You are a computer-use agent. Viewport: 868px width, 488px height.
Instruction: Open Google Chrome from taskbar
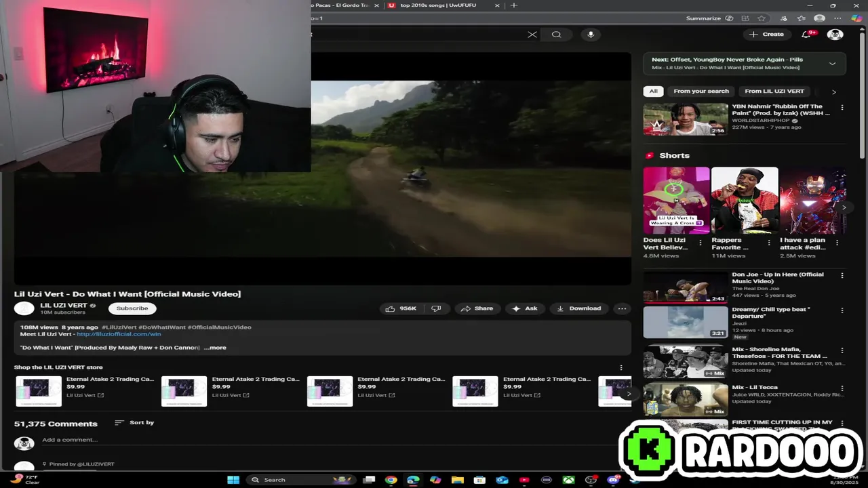point(391,480)
